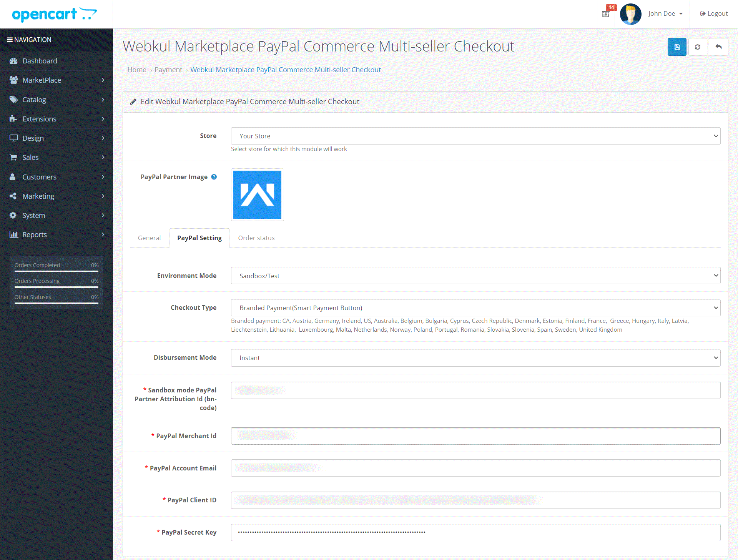Switch to the Order status tab
This screenshot has width=738, height=560.
point(256,238)
